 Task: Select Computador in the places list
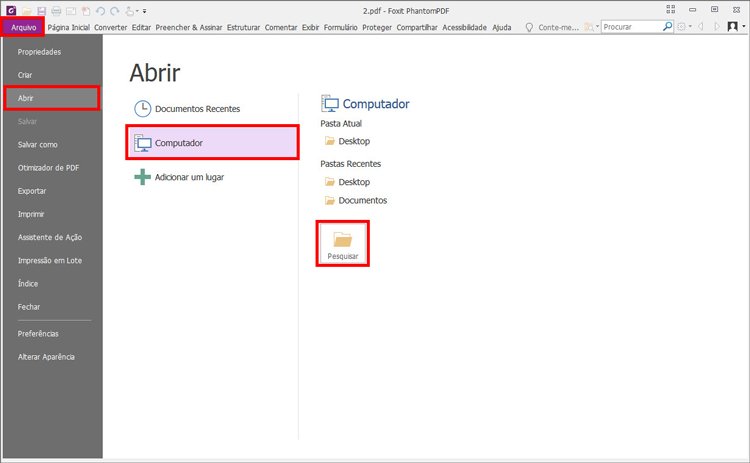click(212, 143)
